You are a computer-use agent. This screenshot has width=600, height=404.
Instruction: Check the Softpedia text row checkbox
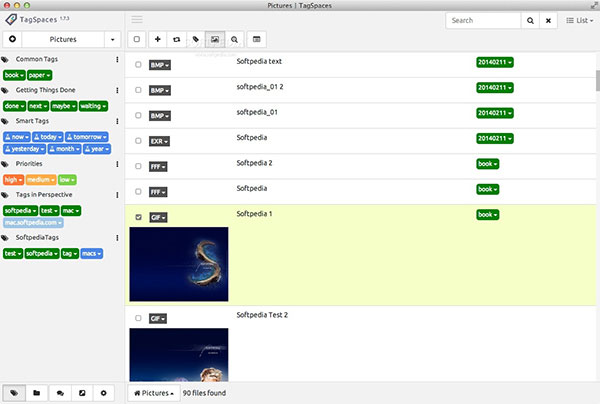coord(138,64)
